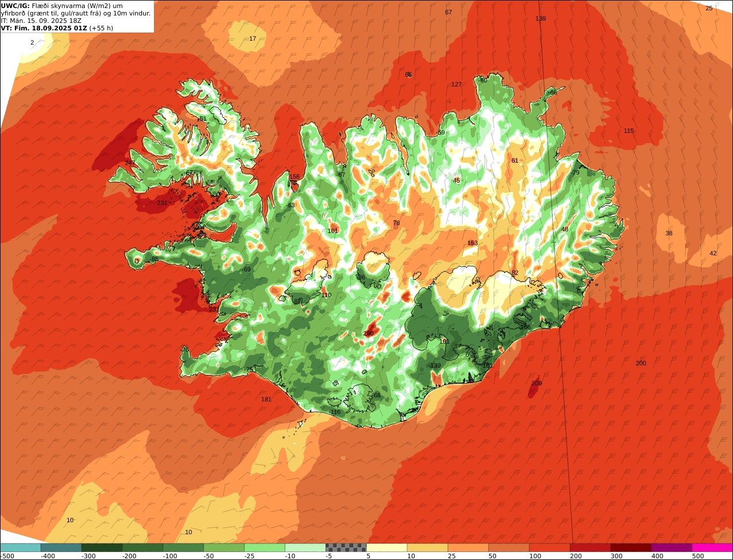Click the '-400' legend label
Image resolution: width=733 pixels, height=560 pixels.
(x=48, y=556)
